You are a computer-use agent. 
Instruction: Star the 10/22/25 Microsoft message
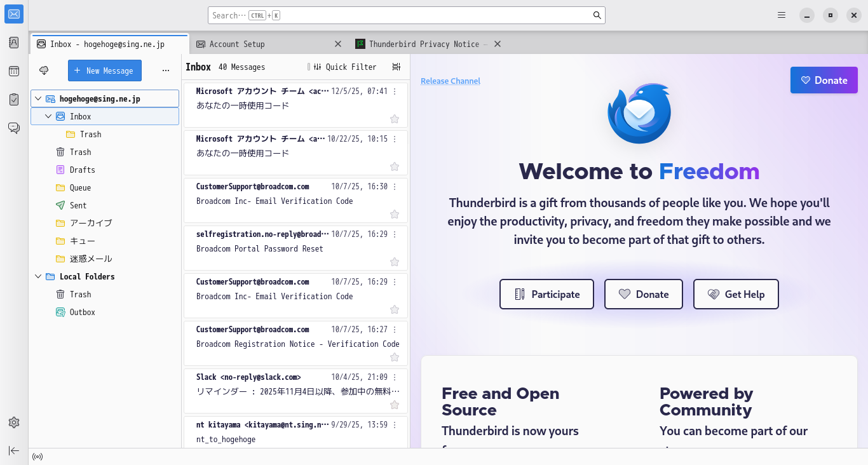tap(395, 166)
